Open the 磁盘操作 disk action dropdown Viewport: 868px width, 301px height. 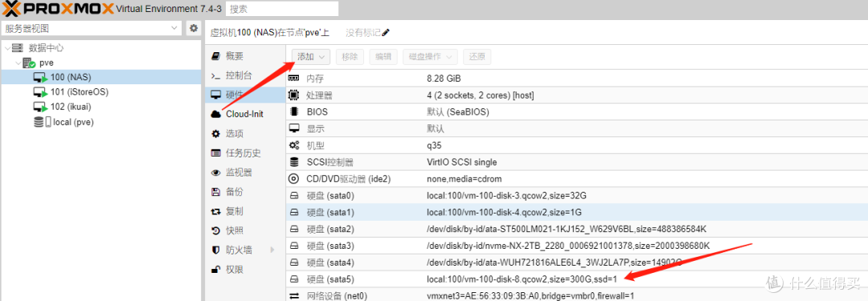430,56
